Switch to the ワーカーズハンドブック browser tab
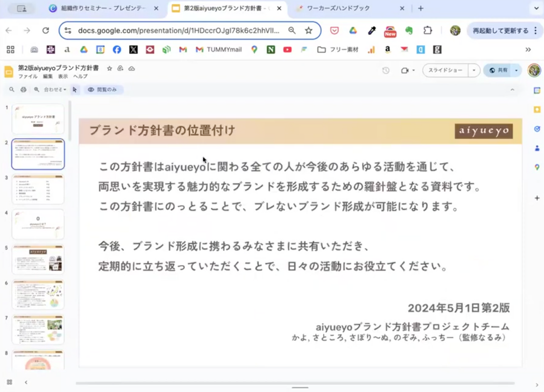This screenshot has height=392, width=544. tap(345, 9)
